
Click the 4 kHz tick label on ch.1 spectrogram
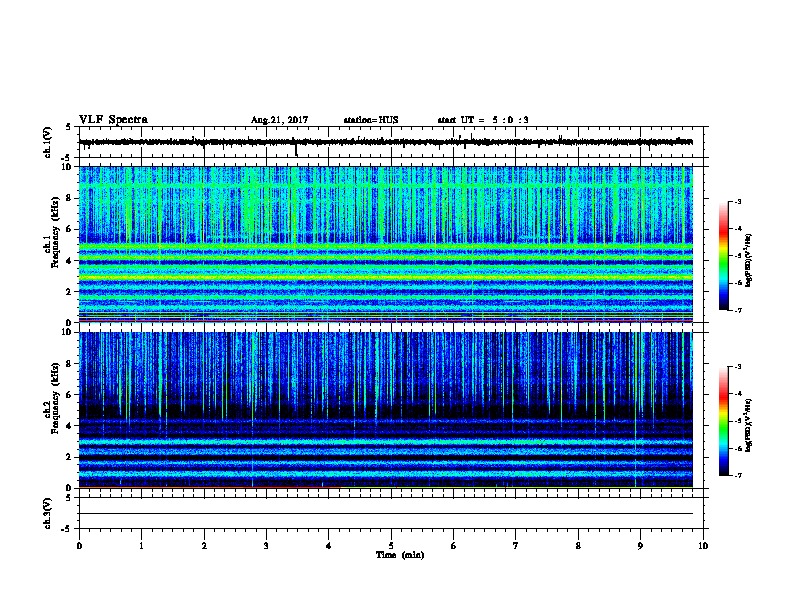[x=70, y=261]
